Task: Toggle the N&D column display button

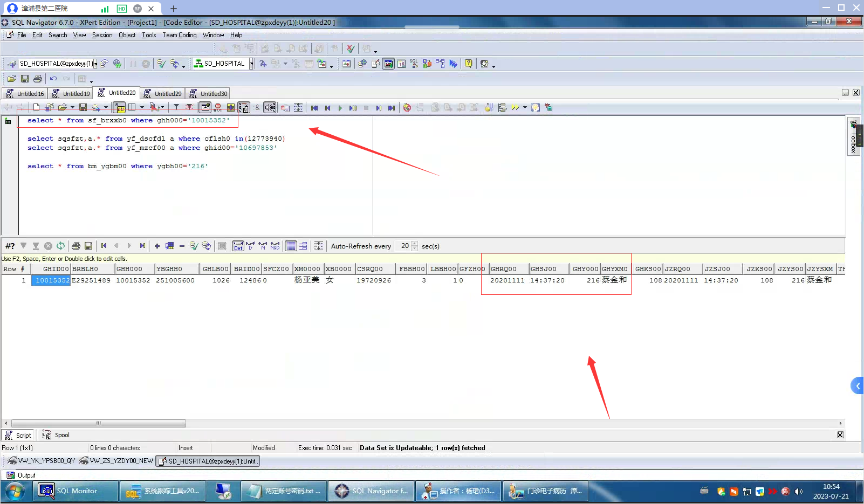Action: [x=275, y=246]
